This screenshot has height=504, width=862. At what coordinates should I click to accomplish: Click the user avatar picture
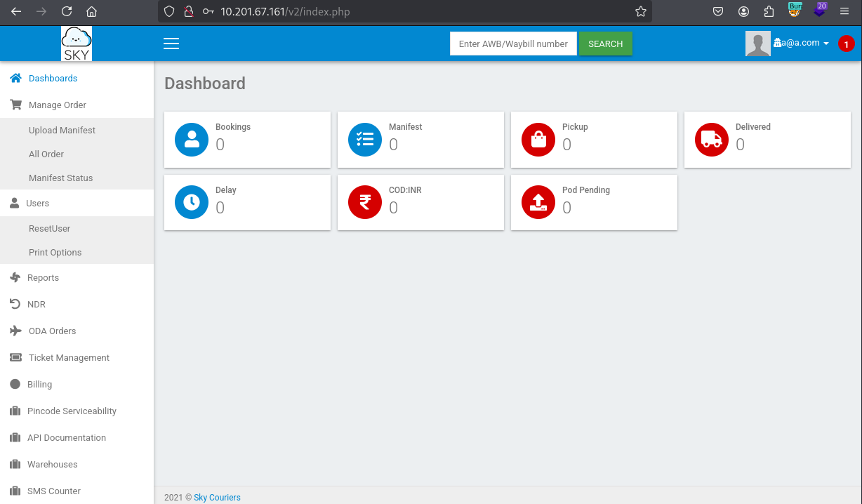(758, 44)
